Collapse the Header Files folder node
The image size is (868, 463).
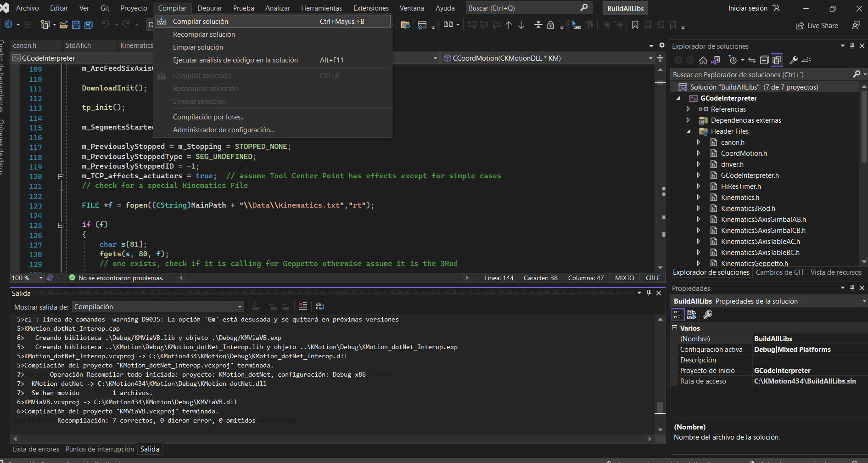tap(689, 131)
